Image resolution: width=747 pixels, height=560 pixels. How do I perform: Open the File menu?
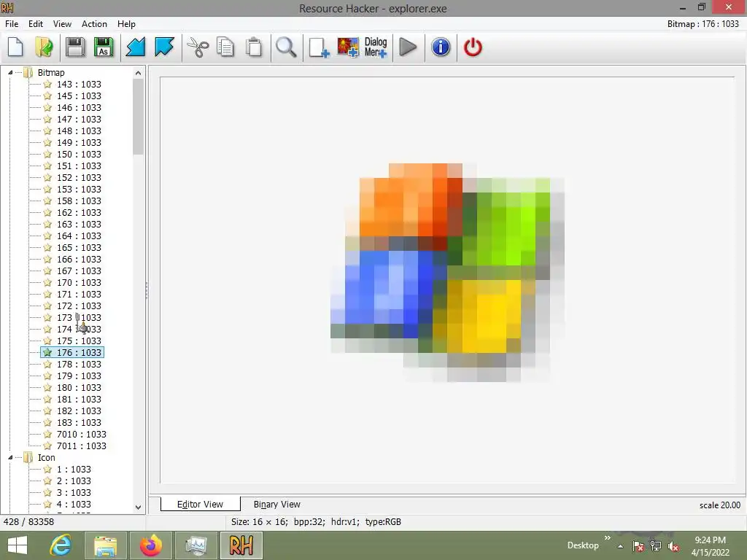pos(12,24)
